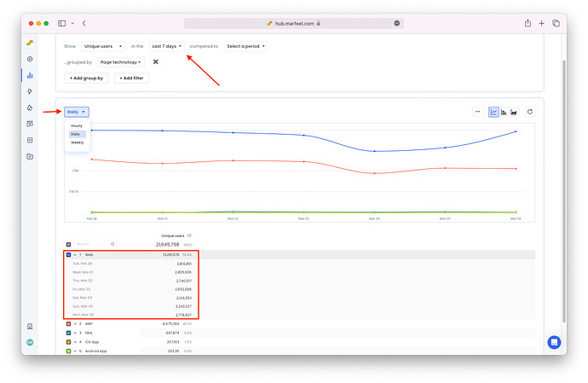Show Safari tab overview icon

pyautogui.click(x=556, y=23)
